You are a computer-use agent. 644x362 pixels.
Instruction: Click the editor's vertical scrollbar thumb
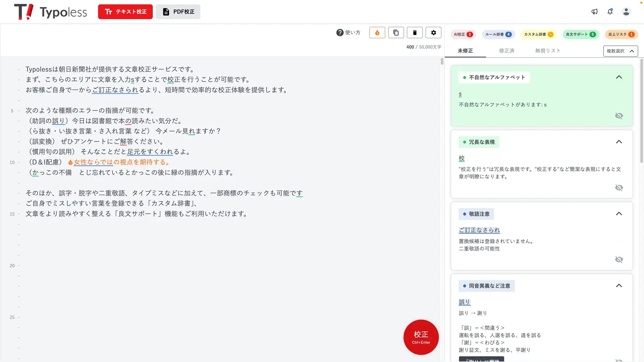click(442, 61)
